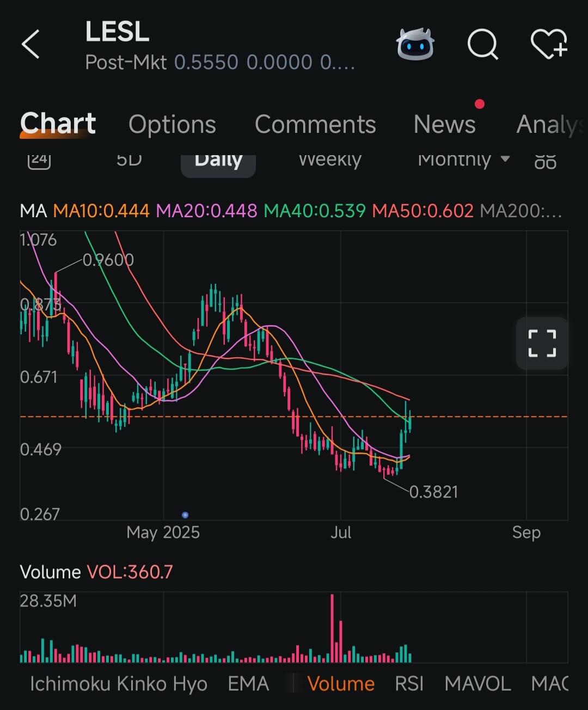Image resolution: width=588 pixels, height=710 pixels.
Task: Go to the News tab
Action: 444,124
